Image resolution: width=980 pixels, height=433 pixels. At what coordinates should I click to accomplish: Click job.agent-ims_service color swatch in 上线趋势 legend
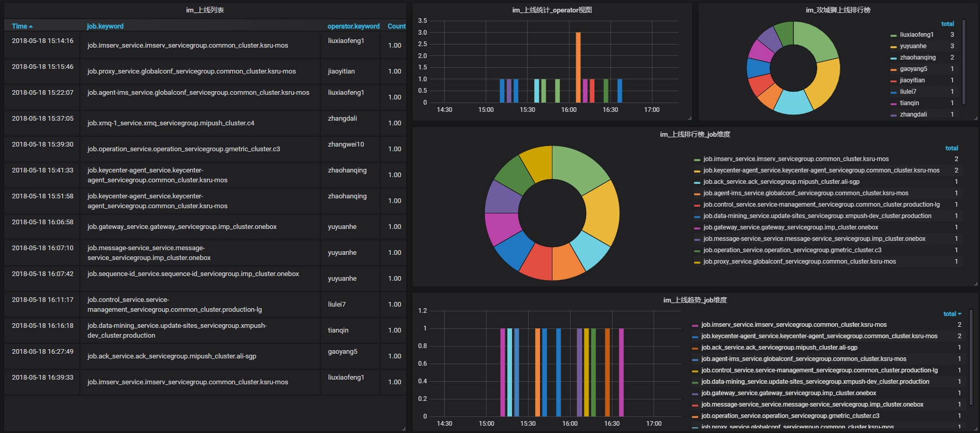[x=695, y=359]
